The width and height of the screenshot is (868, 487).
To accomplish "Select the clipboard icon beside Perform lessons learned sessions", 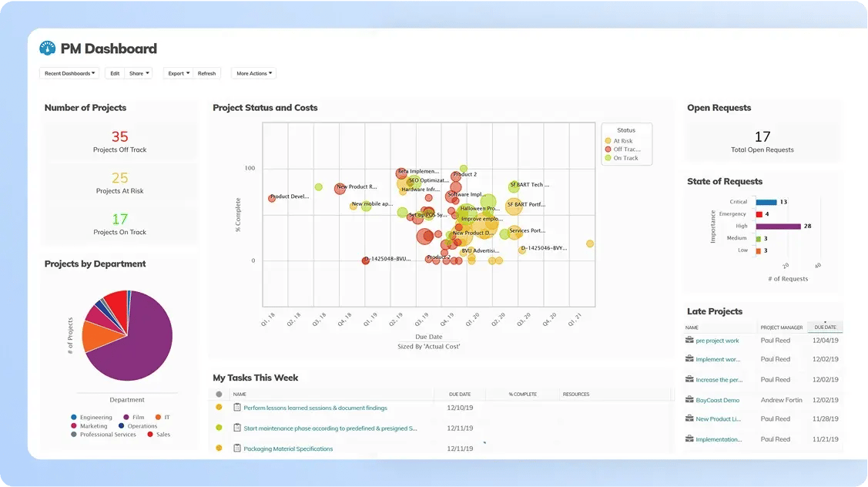I will click(x=238, y=408).
